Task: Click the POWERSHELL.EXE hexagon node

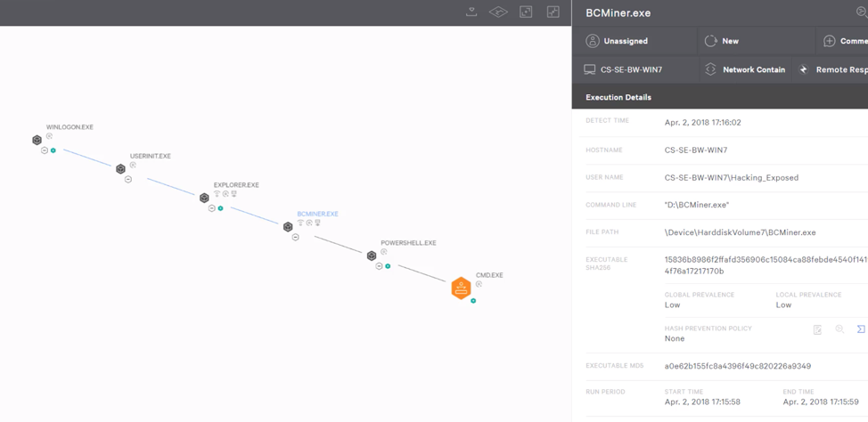Action: pos(372,256)
